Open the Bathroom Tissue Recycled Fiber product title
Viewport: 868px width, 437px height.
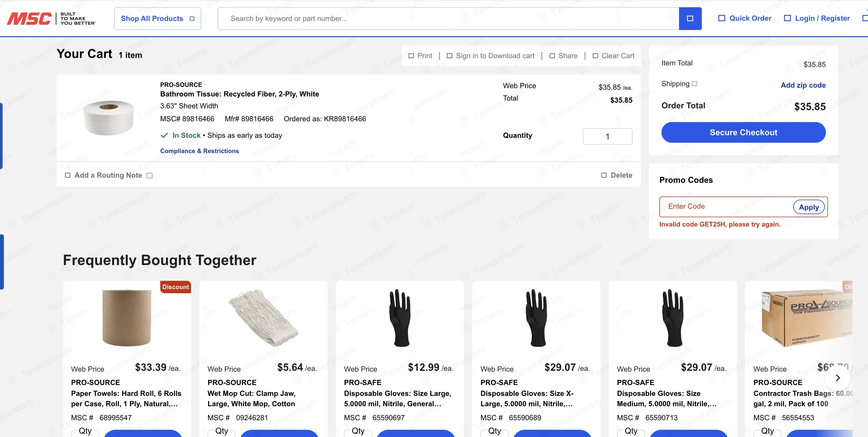click(x=239, y=94)
